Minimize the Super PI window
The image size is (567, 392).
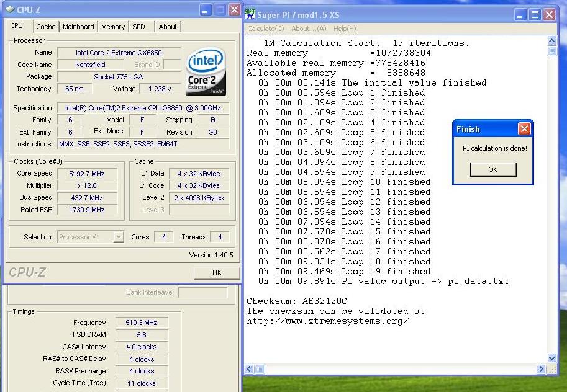(x=520, y=15)
